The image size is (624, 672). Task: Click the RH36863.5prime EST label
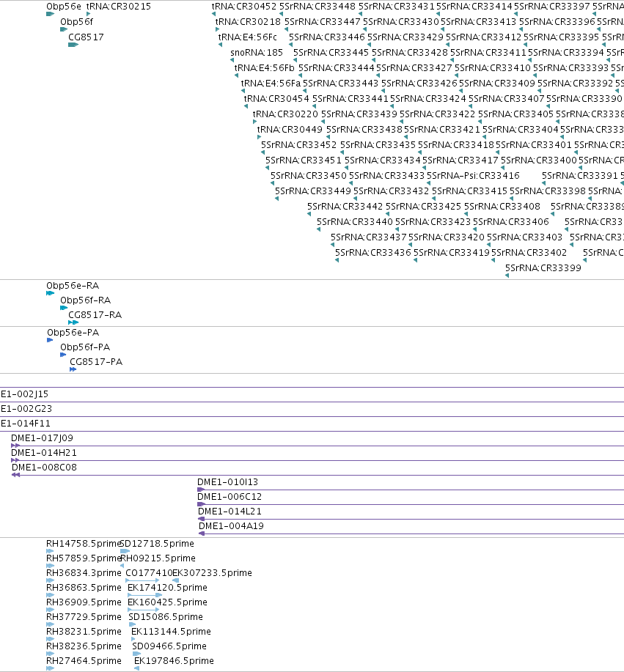(x=84, y=588)
